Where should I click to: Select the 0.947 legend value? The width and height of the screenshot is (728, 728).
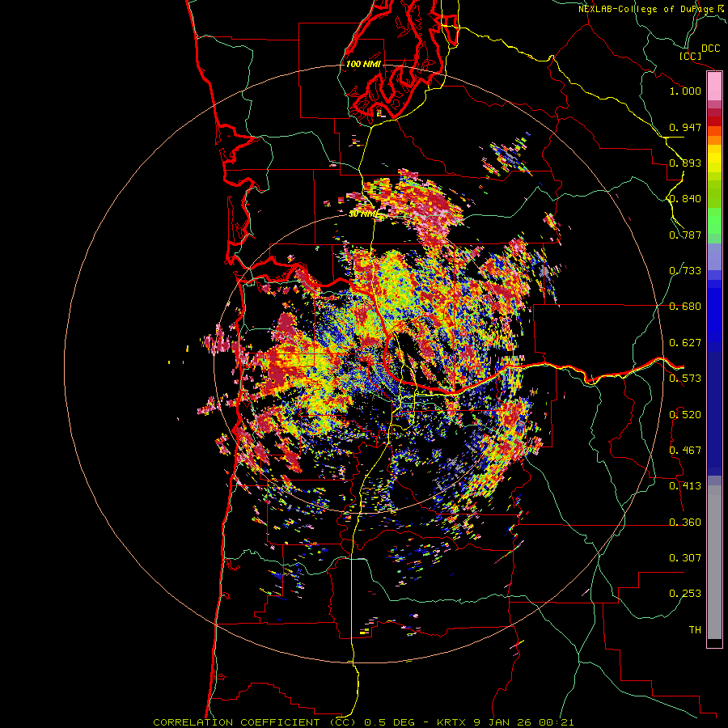(685, 127)
